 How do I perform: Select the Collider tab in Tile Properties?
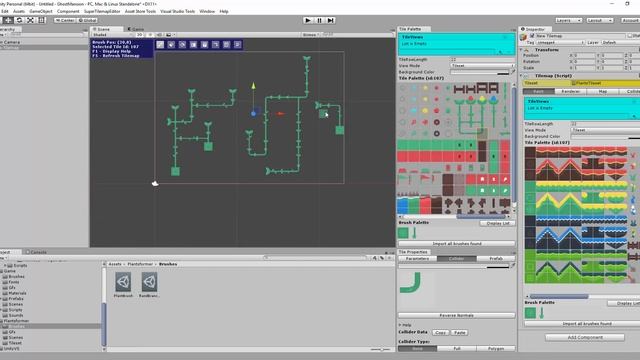pos(456,259)
